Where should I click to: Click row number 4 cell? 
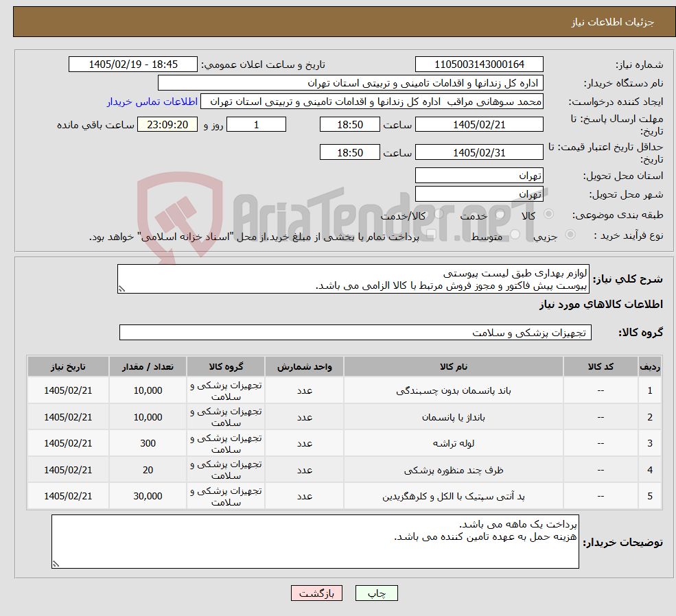point(650,470)
